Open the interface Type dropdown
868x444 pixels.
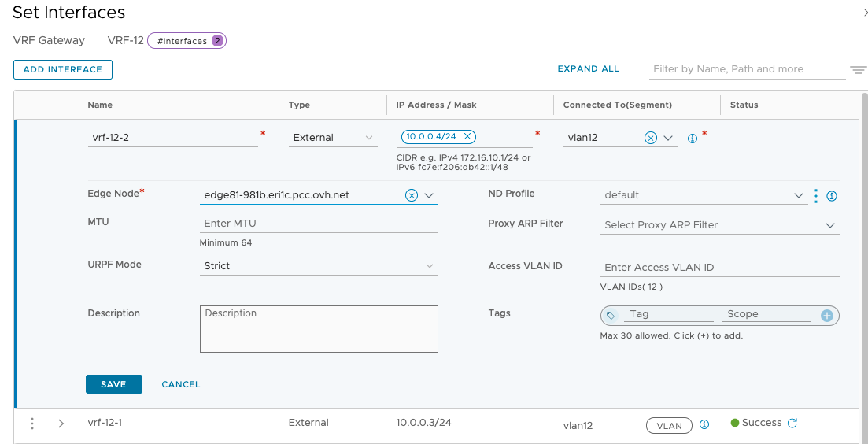tap(333, 138)
